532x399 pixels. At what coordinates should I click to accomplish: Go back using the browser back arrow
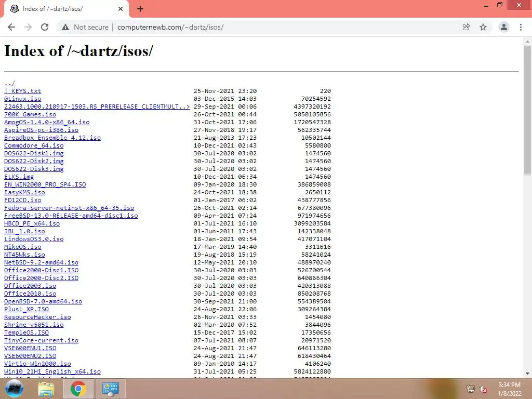point(11,27)
